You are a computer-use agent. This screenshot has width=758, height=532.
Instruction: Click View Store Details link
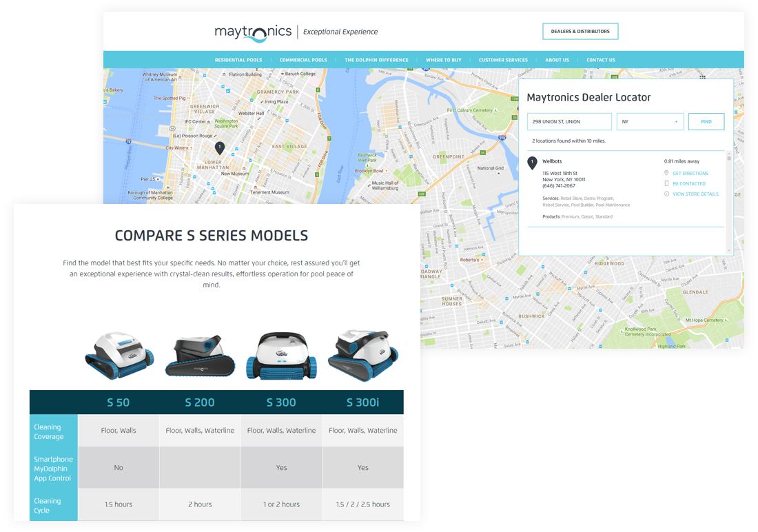click(x=695, y=194)
